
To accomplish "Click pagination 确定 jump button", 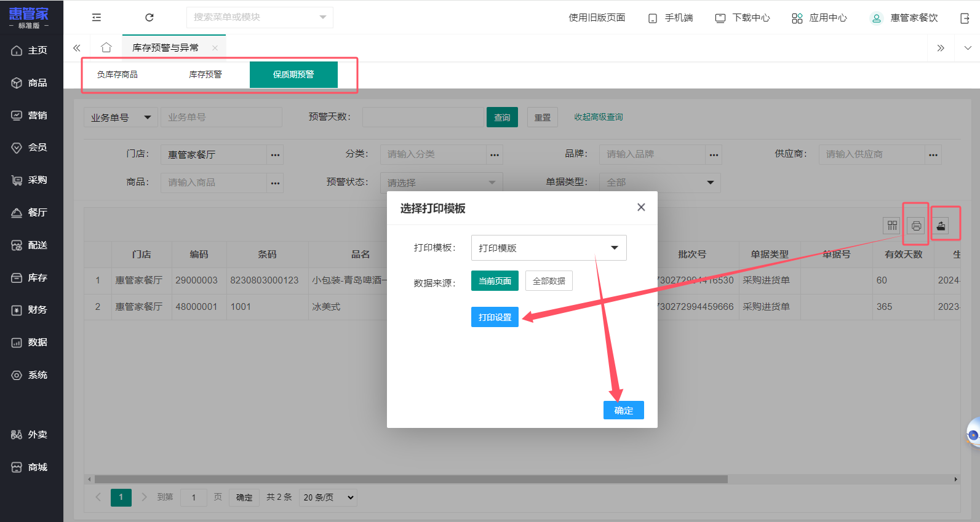I will 244,497.
